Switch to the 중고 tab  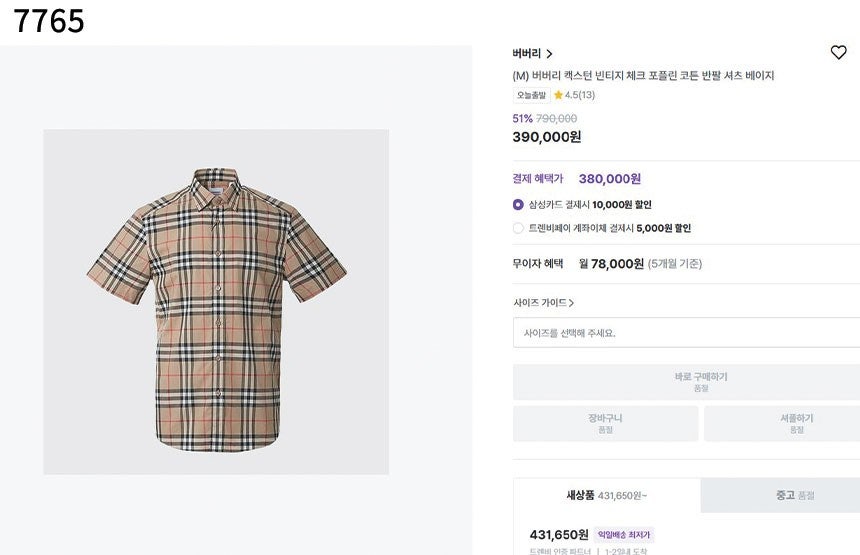tap(780, 495)
